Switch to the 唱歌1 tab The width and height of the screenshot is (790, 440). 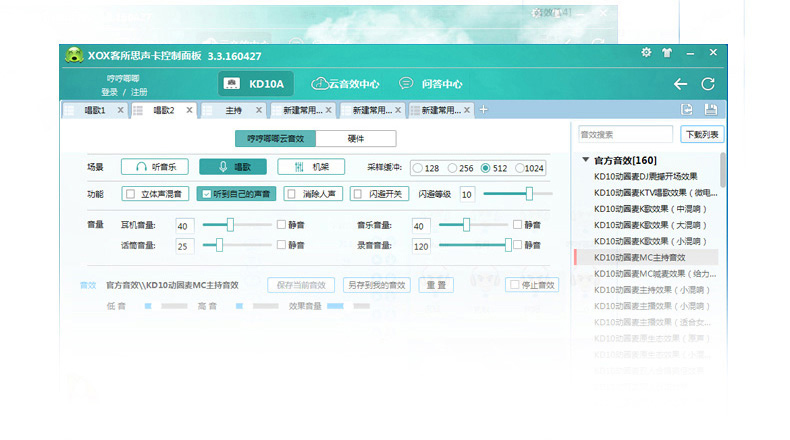[94, 110]
